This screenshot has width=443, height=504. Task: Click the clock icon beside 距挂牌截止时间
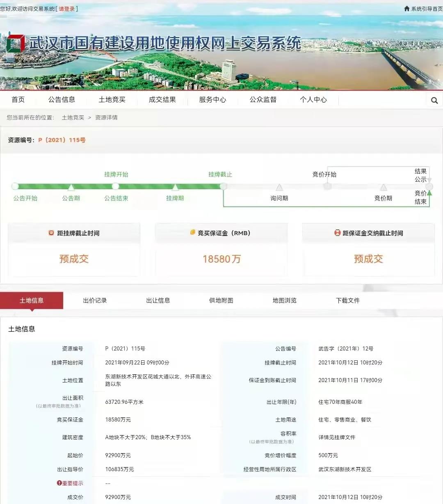51,233
